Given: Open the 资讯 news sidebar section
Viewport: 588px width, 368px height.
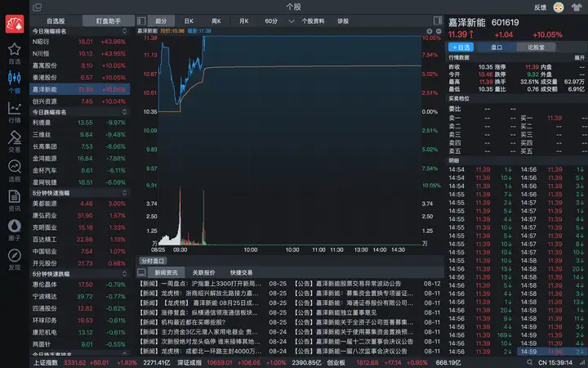Looking at the screenshot, I should tap(15, 200).
